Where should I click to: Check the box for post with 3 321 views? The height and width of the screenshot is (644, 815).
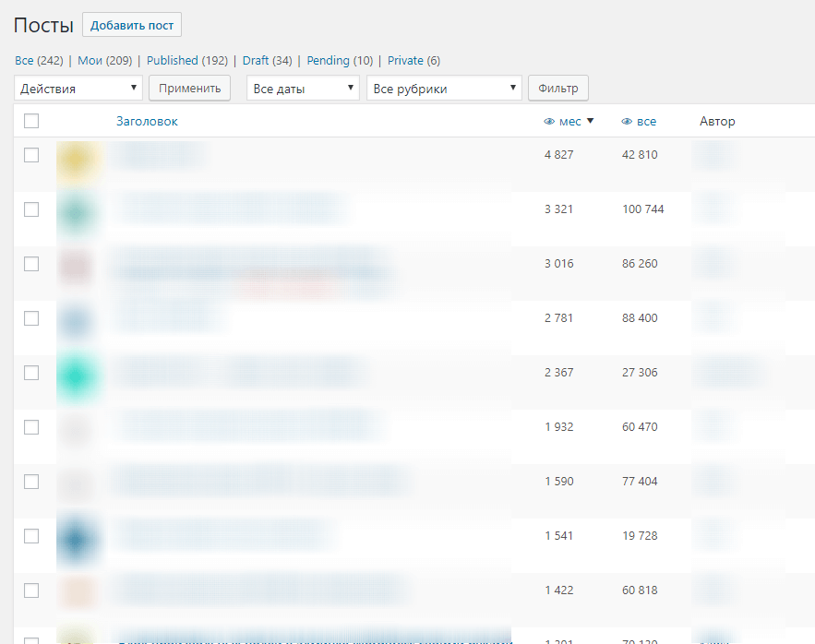[31, 209]
